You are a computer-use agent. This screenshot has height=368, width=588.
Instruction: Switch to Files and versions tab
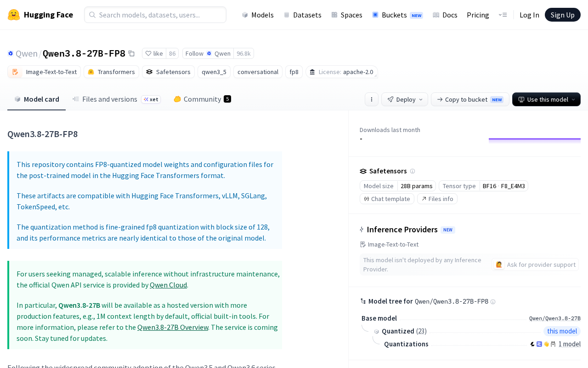117,99
